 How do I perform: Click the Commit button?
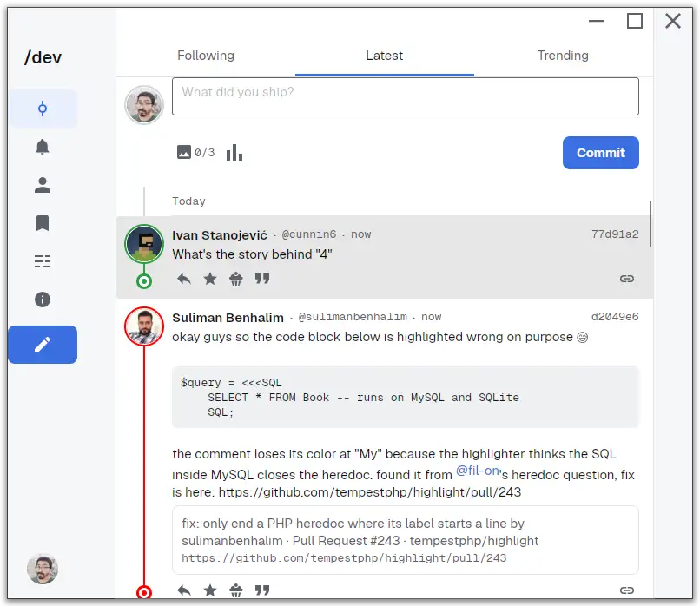pos(600,153)
